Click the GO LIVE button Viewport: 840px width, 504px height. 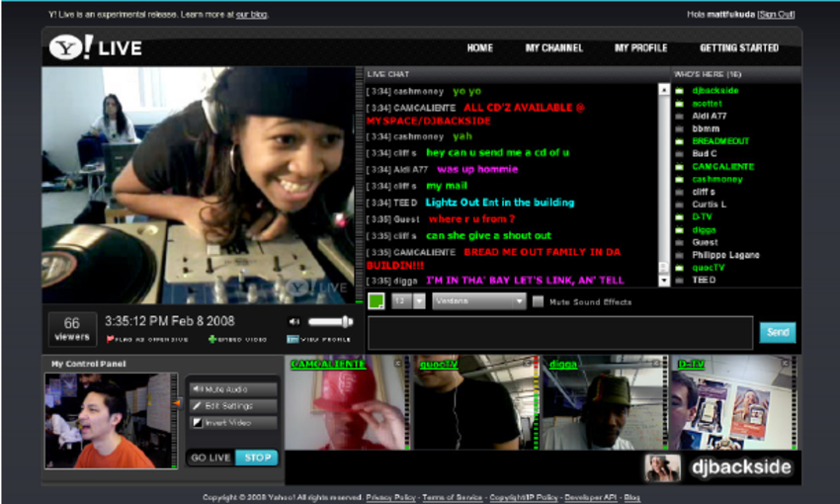210,458
